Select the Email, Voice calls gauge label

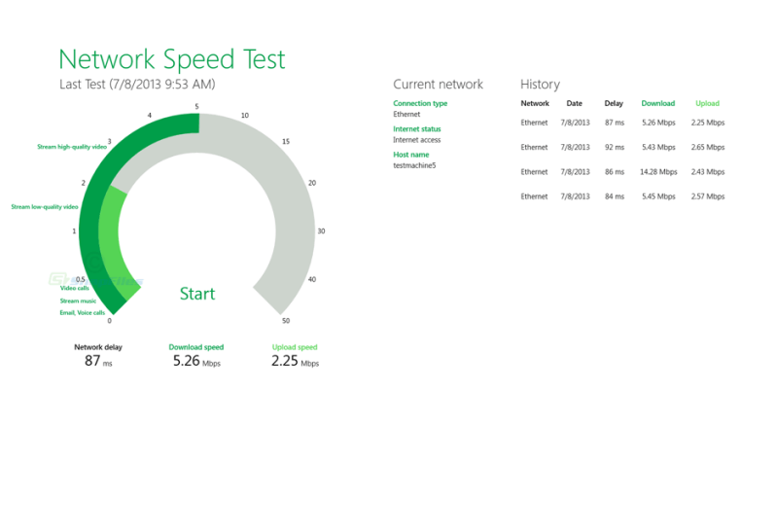click(x=83, y=313)
